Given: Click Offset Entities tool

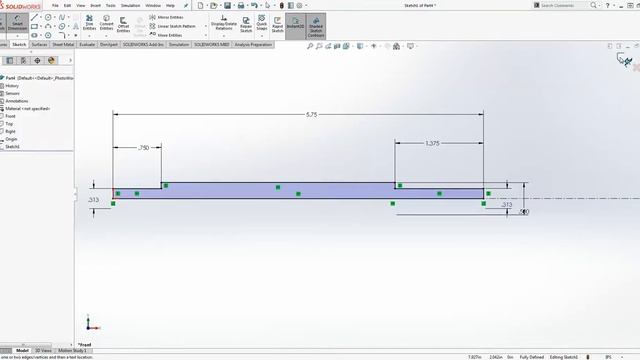Looking at the screenshot, I should [123, 24].
